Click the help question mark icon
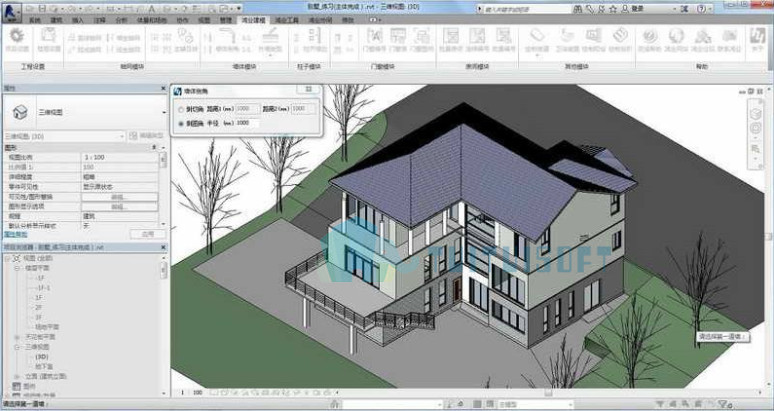Image resolution: width=774 pixels, height=411 pixels. click(x=701, y=9)
